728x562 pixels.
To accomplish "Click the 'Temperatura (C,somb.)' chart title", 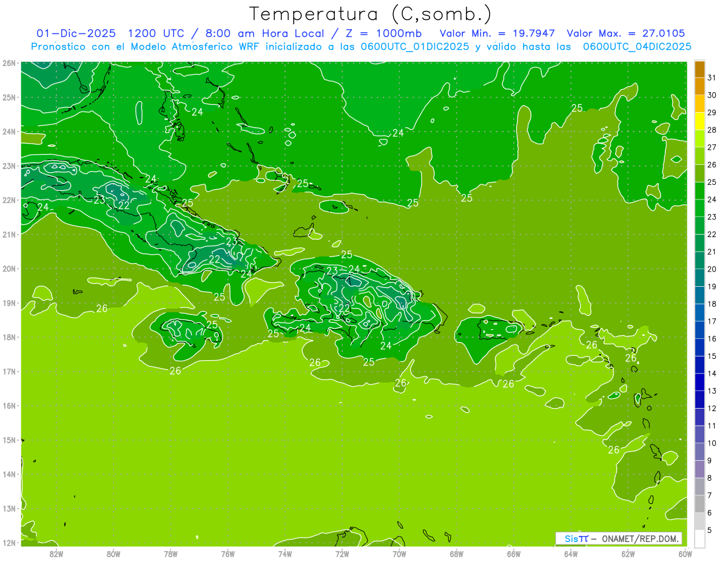I will (371, 14).
